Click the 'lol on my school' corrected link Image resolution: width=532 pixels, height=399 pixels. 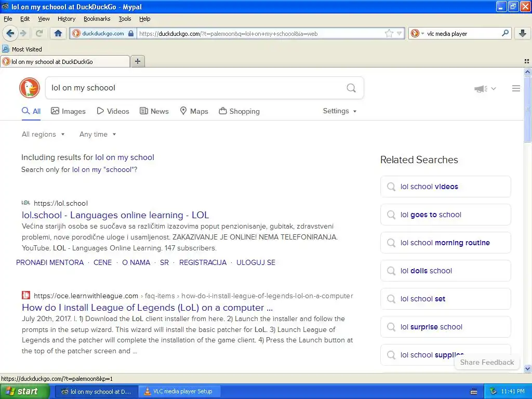tap(125, 157)
